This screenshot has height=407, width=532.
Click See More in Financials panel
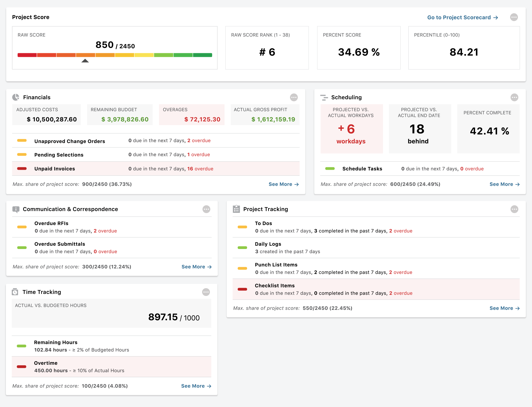click(x=283, y=184)
